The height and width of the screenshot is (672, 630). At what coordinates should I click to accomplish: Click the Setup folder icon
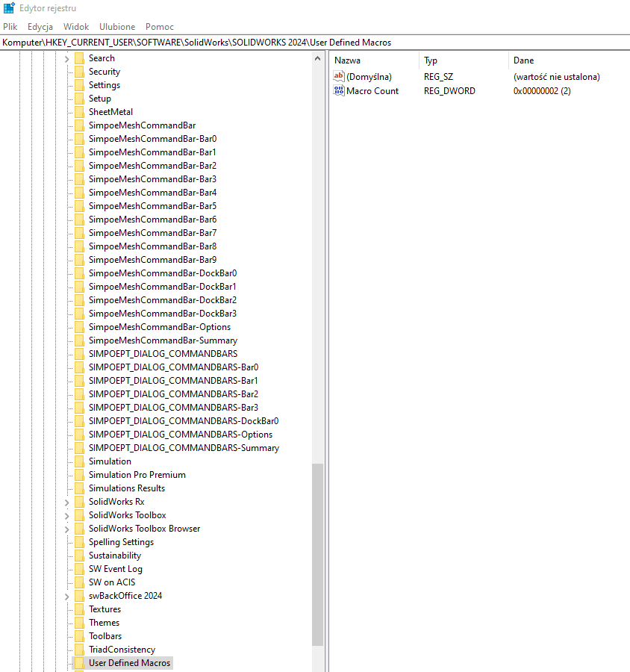tap(79, 99)
